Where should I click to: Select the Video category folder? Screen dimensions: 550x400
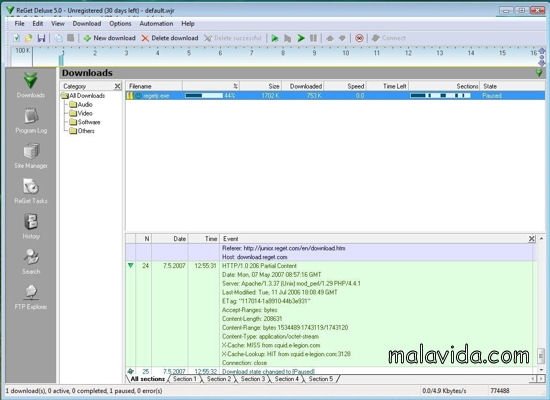(x=81, y=113)
